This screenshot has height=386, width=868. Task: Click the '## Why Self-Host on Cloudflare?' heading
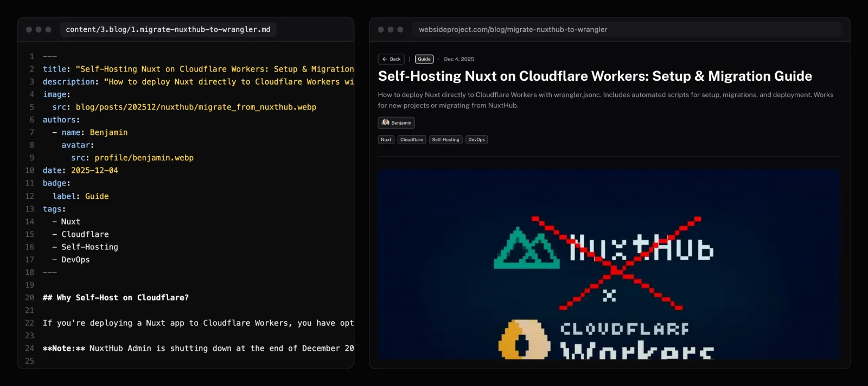tap(116, 298)
